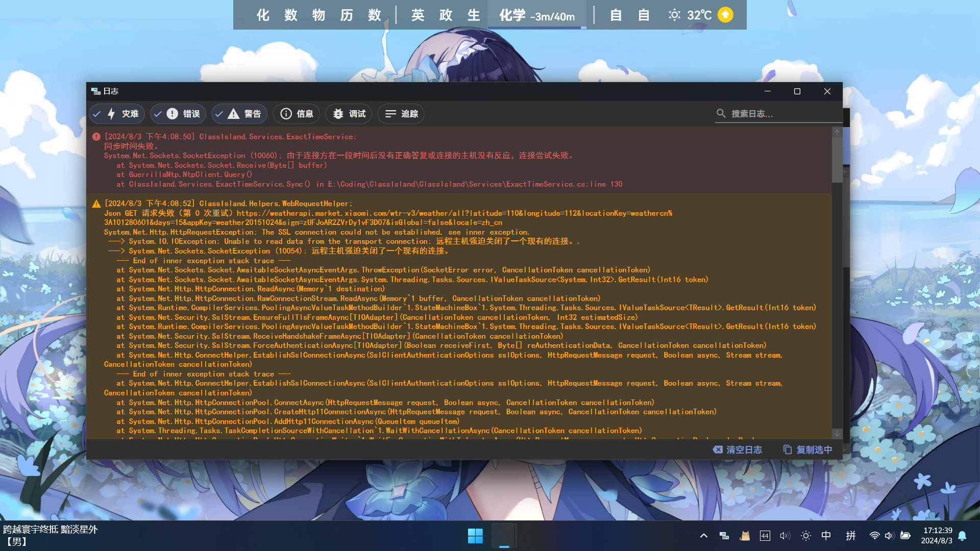
Task: Click the sunny weather icon beside 32℃
Action: point(674,15)
